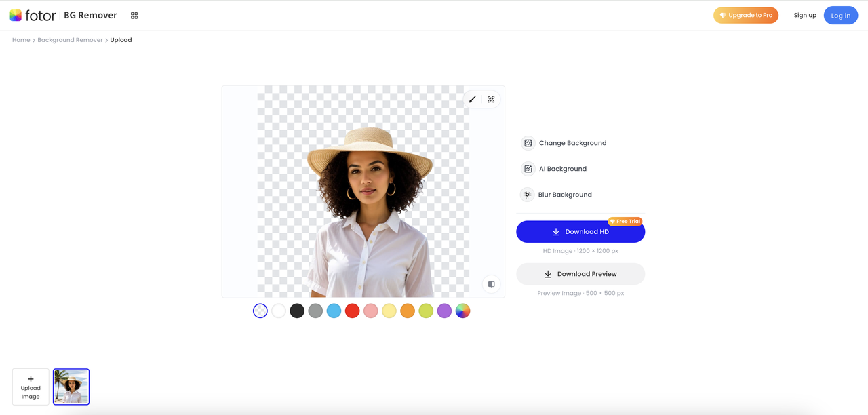Select the orange background swatch
The image size is (868, 415).
(408, 311)
